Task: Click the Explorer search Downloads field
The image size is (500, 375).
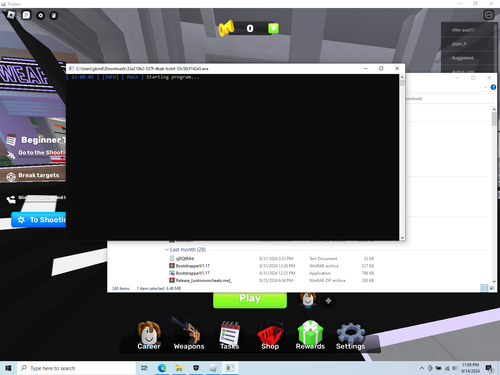Action: [x=449, y=99]
